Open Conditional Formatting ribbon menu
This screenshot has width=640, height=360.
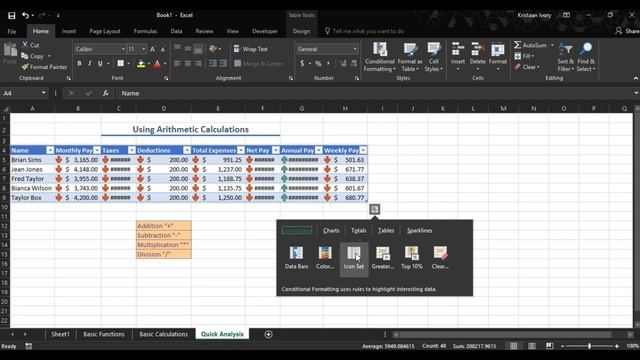[380, 57]
